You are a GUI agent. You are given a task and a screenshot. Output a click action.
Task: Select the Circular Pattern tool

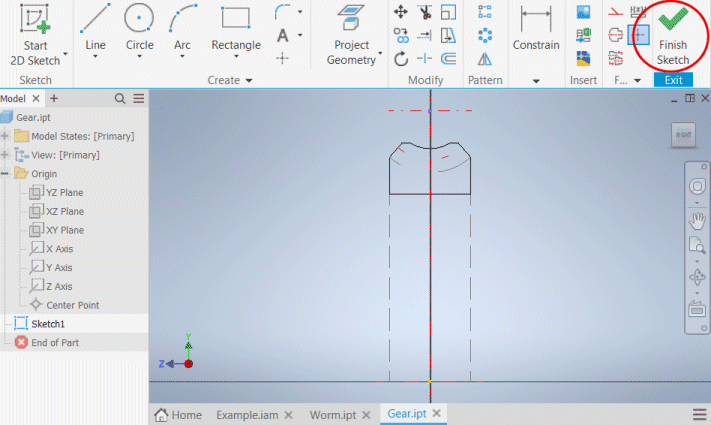[x=485, y=35]
